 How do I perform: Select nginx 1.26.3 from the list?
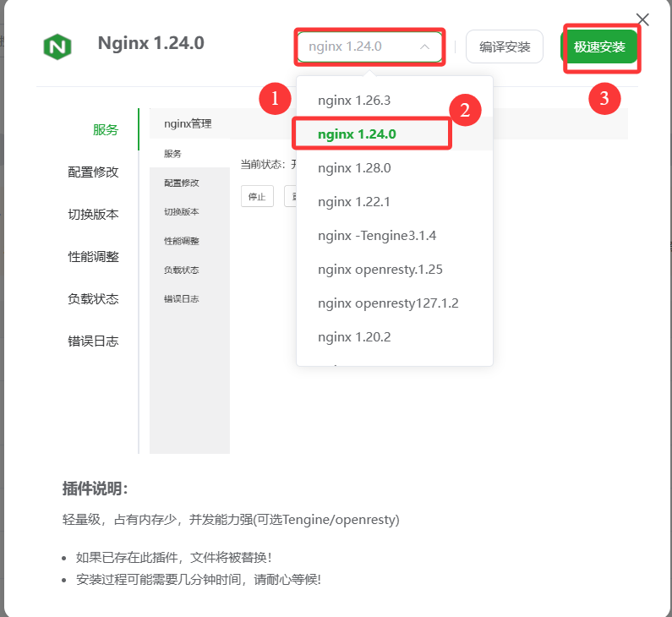click(394, 101)
